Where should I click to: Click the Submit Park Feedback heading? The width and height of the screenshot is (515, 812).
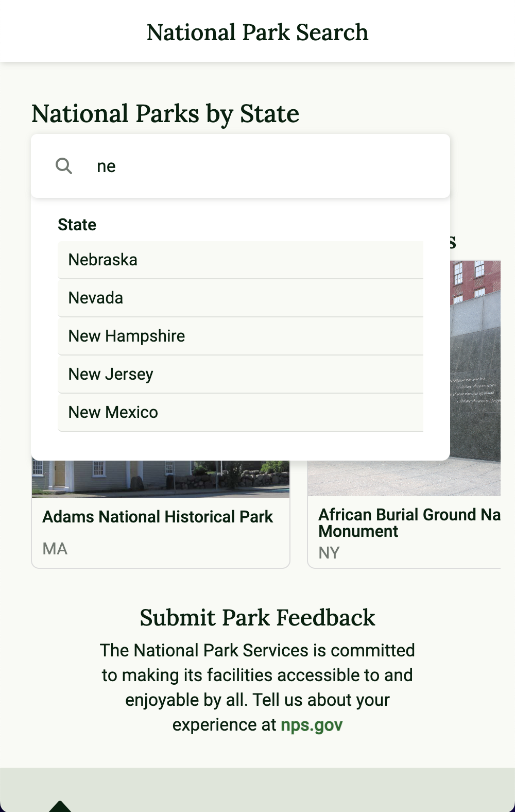click(x=257, y=617)
